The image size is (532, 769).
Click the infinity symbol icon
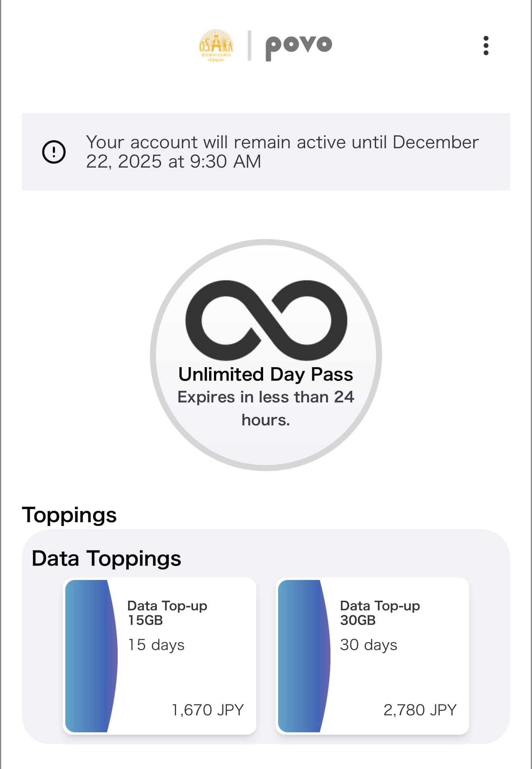coord(266,320)
